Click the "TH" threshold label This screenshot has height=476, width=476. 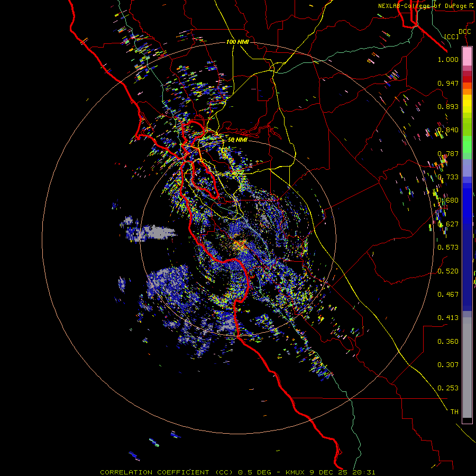click(454, 412)
